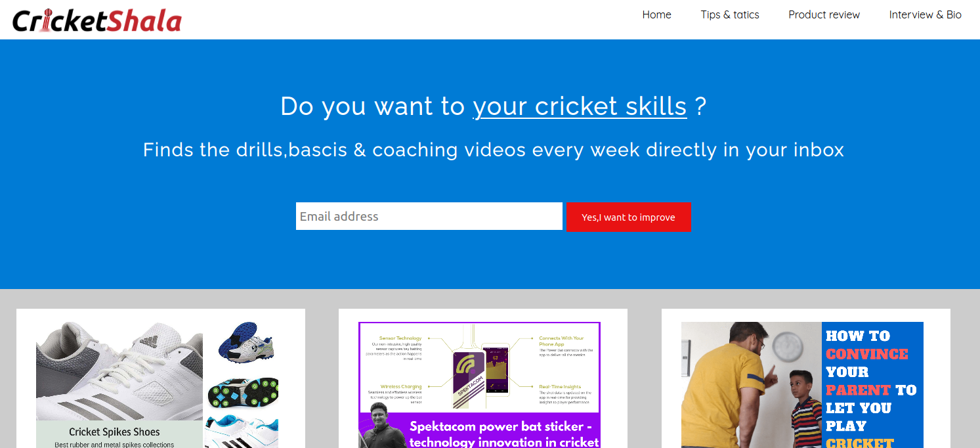Open the large grey Adidas shoe image

pyautogui.click(x=118, y=371)
